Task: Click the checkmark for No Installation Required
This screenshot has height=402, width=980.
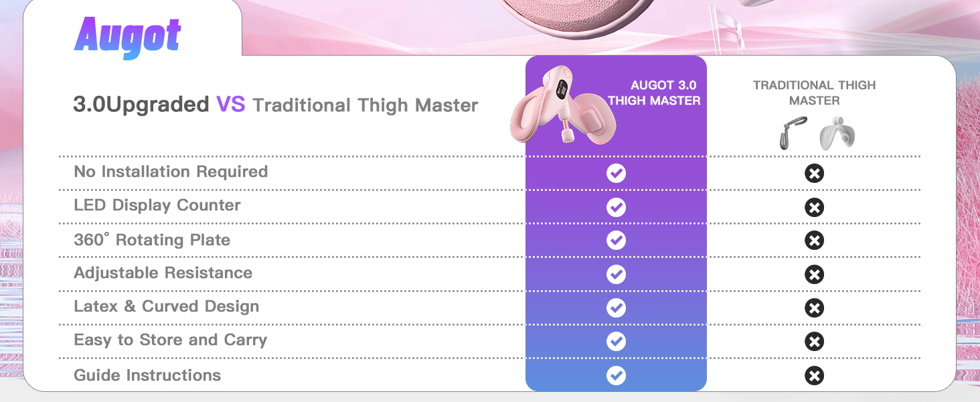Action: (616, 174)
